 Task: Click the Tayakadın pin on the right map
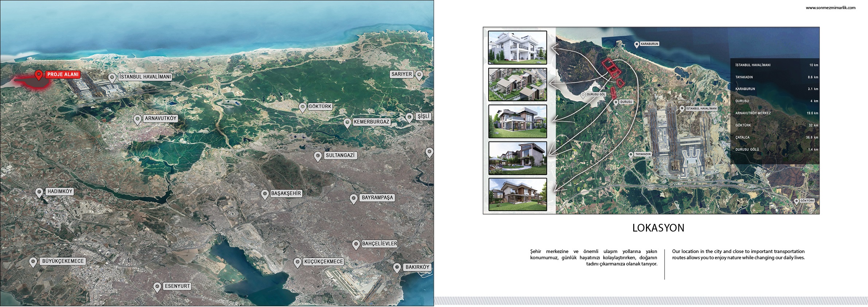[631, 155]
